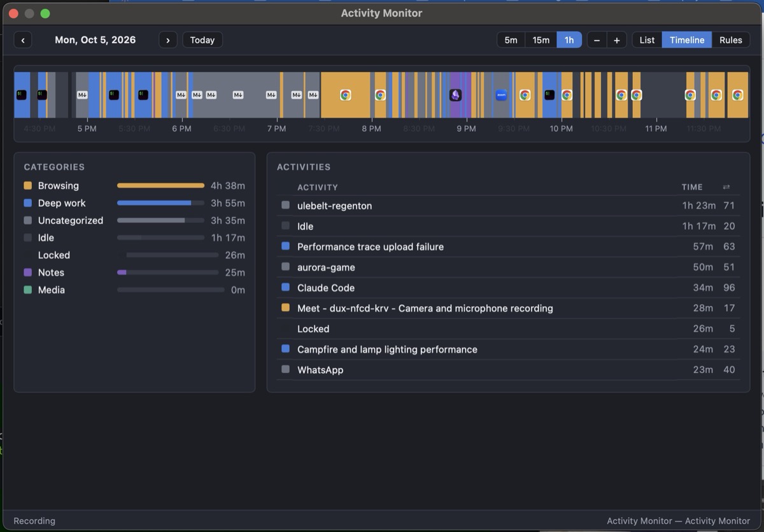Zoom in with the plus button
Viewport: 764px width, 532px height.
pos(617,40)
